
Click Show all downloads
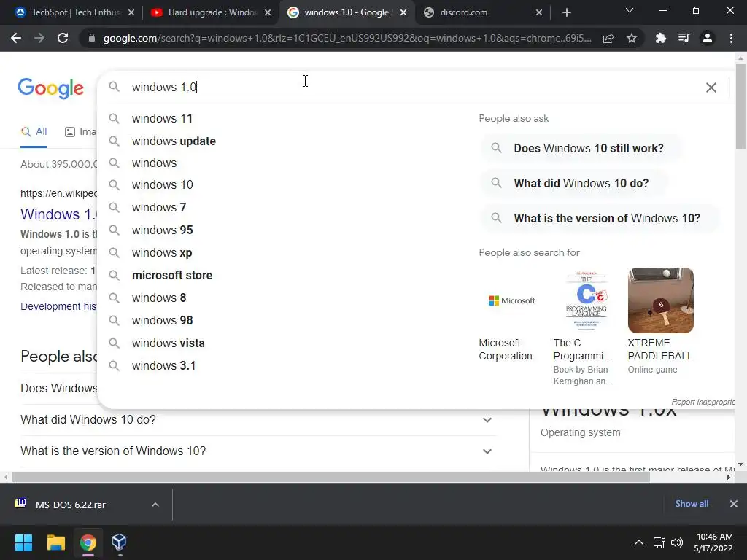[692, 504]
